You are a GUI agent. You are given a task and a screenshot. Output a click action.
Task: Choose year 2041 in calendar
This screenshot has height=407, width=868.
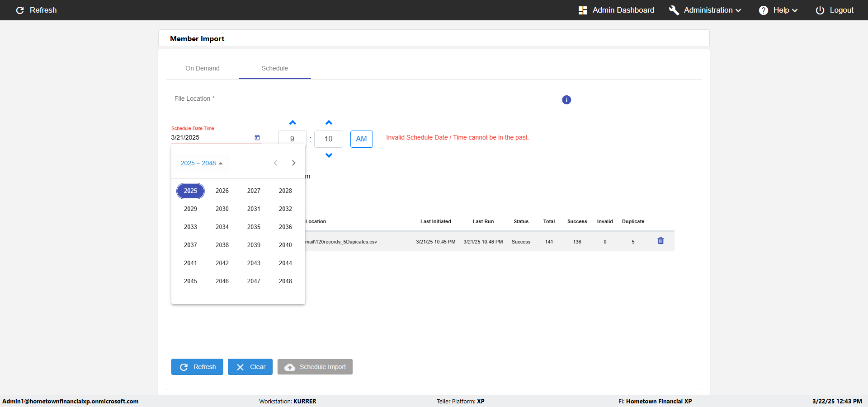coord(190,263)
